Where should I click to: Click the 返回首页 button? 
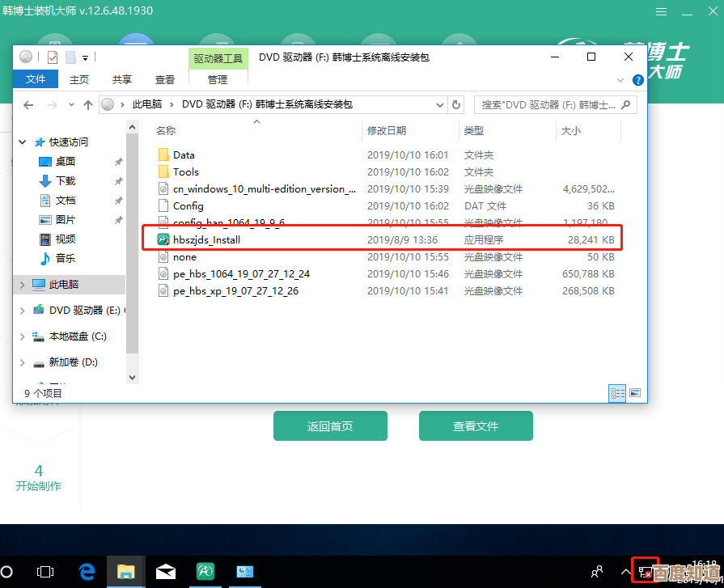tap(330, 426)
